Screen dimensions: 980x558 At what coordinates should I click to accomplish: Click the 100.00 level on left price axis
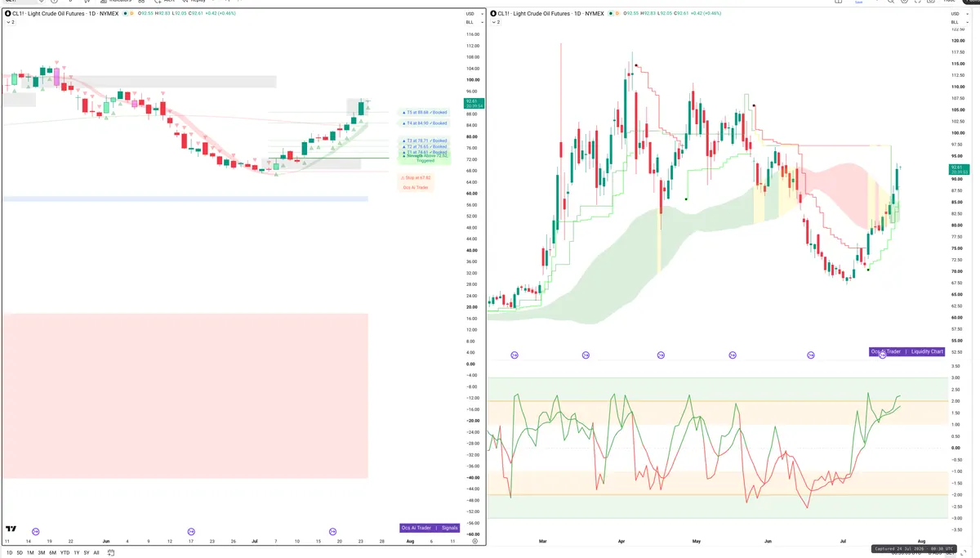[x=472, y=80]
